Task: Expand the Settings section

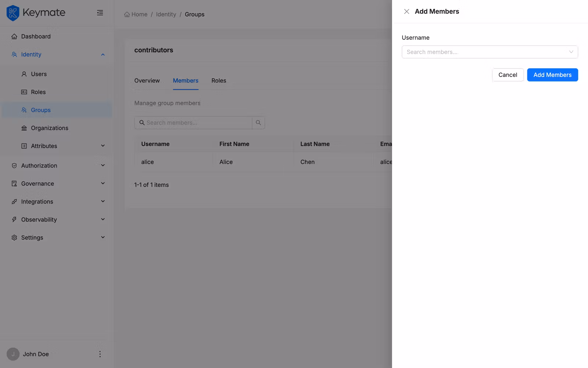Action: pos(103,237)
